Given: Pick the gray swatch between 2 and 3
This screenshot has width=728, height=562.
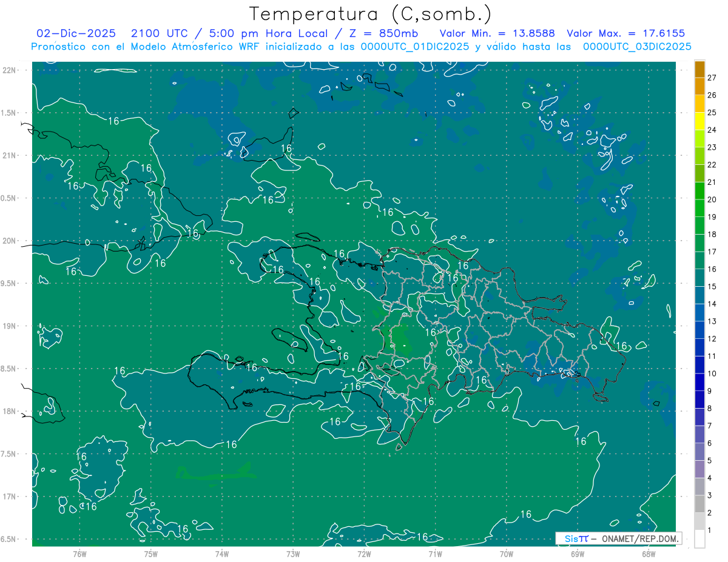Looking at the screenshot, I should pos(699,504).
